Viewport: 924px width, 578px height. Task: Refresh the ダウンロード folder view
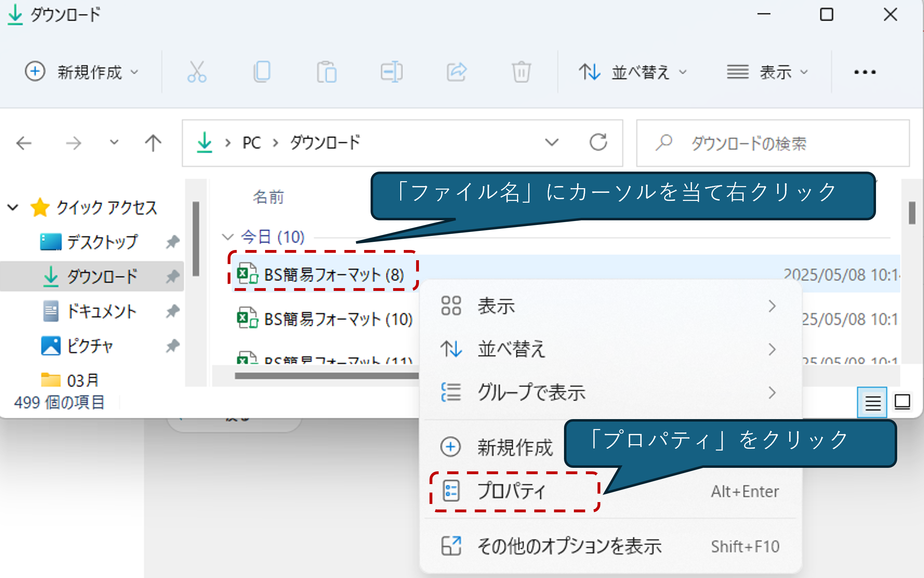coord(598,143)
